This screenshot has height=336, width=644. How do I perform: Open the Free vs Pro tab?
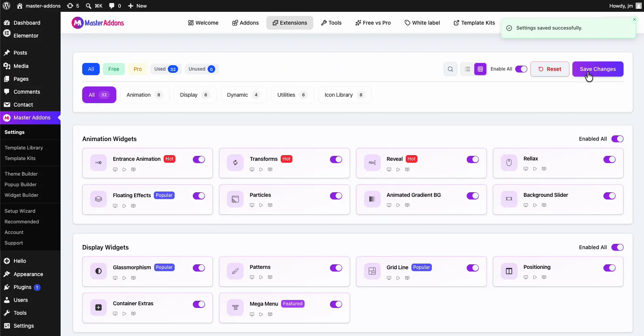tap(373, 23)
